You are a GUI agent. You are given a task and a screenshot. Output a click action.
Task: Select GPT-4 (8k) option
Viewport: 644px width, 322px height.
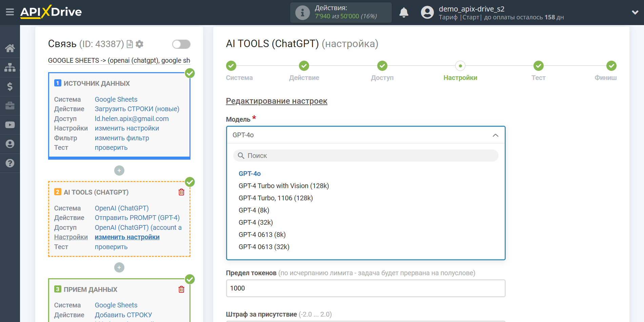pos(254,210)
